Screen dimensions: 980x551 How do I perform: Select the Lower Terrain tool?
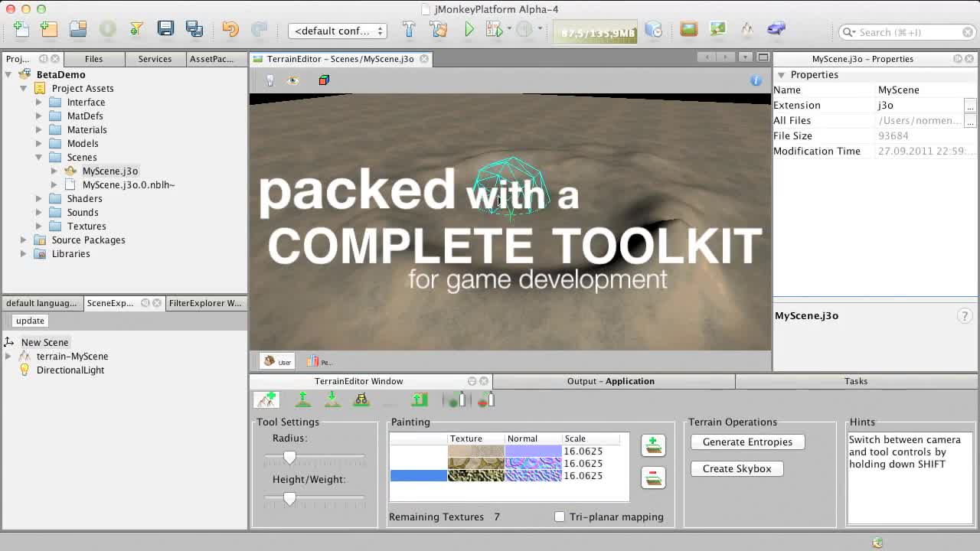(333, 399)
